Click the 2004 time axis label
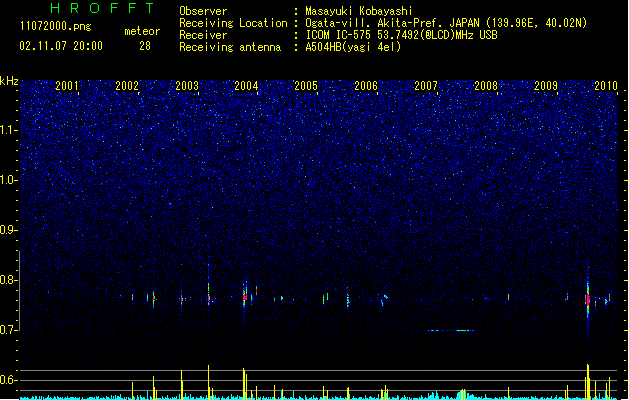Viewport: 629px width, 400px height. 246,85
